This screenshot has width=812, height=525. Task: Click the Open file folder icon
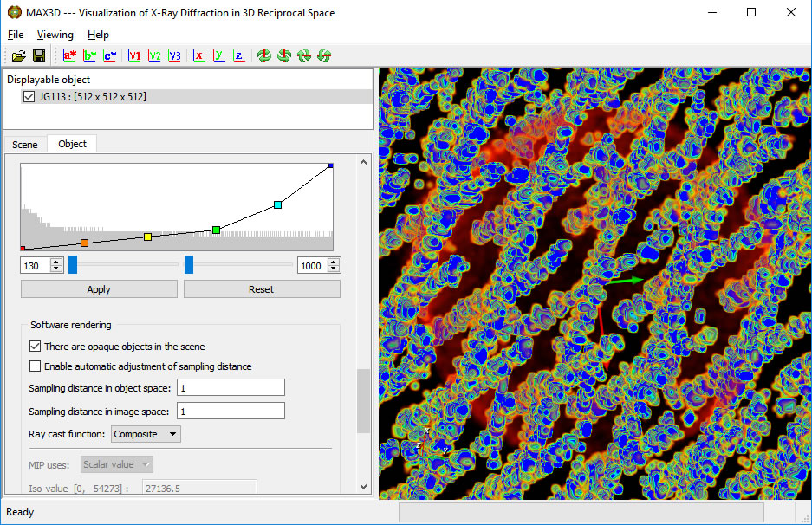[18, 55]
